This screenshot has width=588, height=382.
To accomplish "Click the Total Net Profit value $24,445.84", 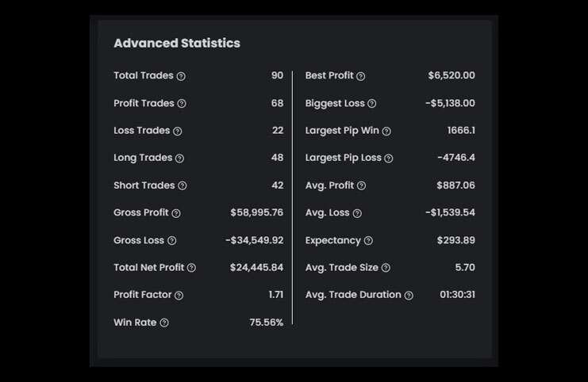I will pyautogui.click(x=256, y=268).
